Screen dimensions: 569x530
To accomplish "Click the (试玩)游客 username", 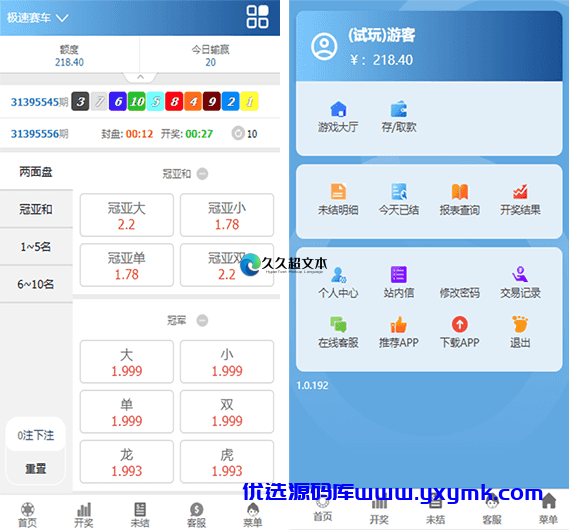I will [381, 35].
